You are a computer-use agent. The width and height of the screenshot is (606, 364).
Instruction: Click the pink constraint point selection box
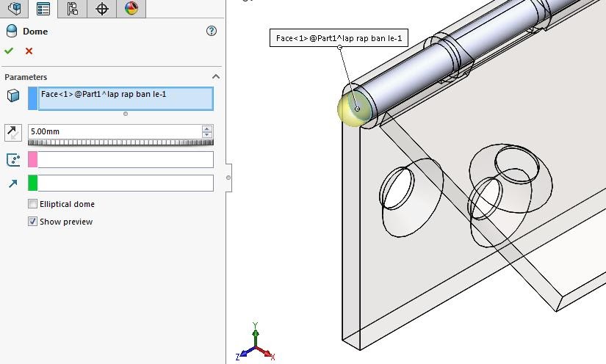point(120,159)
